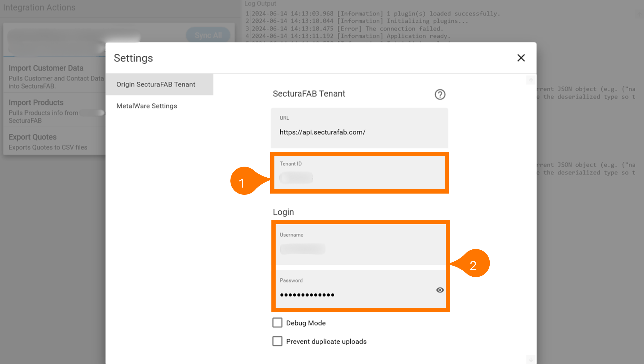Image resolution: width=644 pixels, height=364 pixels.
Task: Click the URL input field
Action: (359, 132)
